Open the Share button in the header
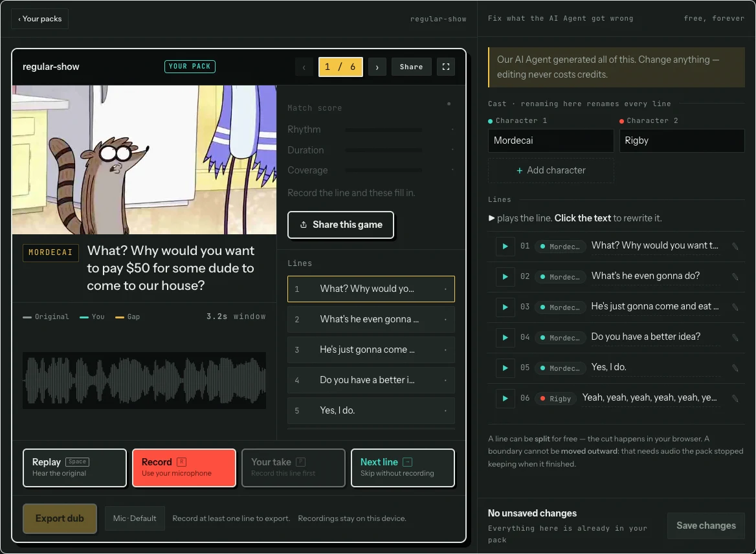The height and width of the screenshot is (554, 756). click(411, 67)
